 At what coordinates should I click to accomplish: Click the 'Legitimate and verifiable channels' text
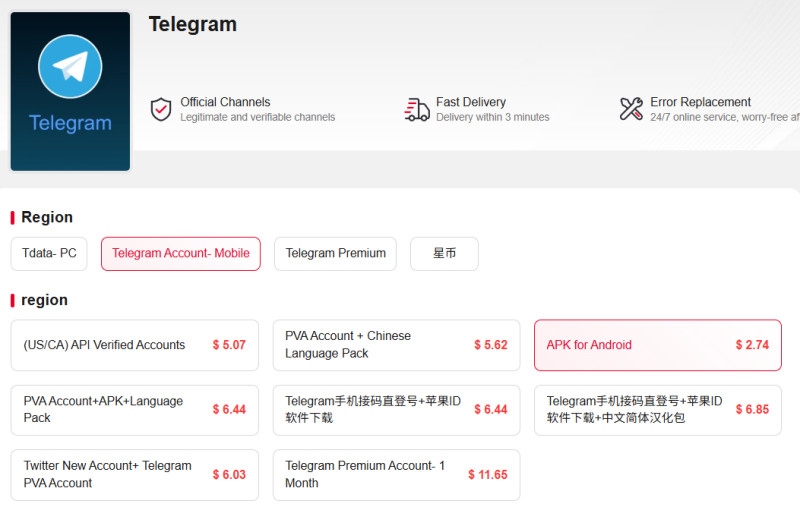[x=258, y=117]
